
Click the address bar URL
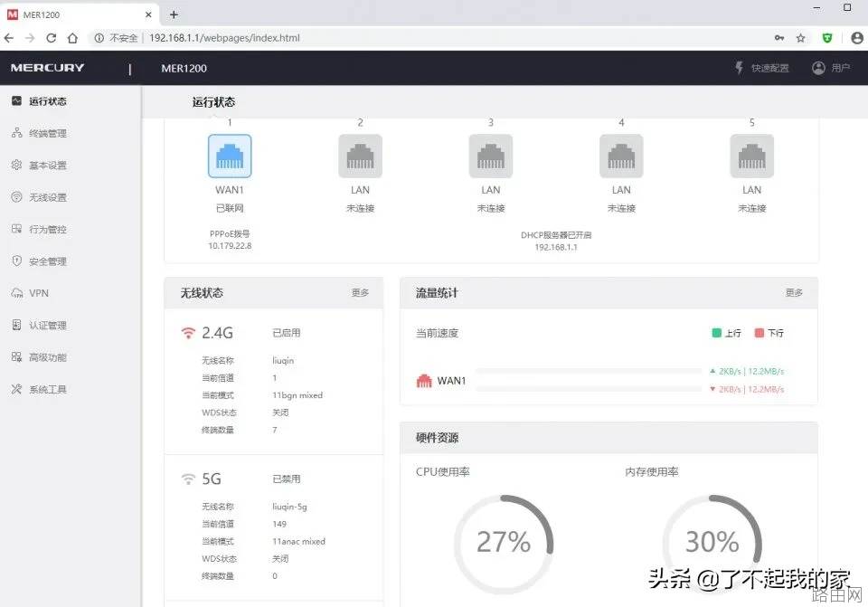click(x=225, y=38)
